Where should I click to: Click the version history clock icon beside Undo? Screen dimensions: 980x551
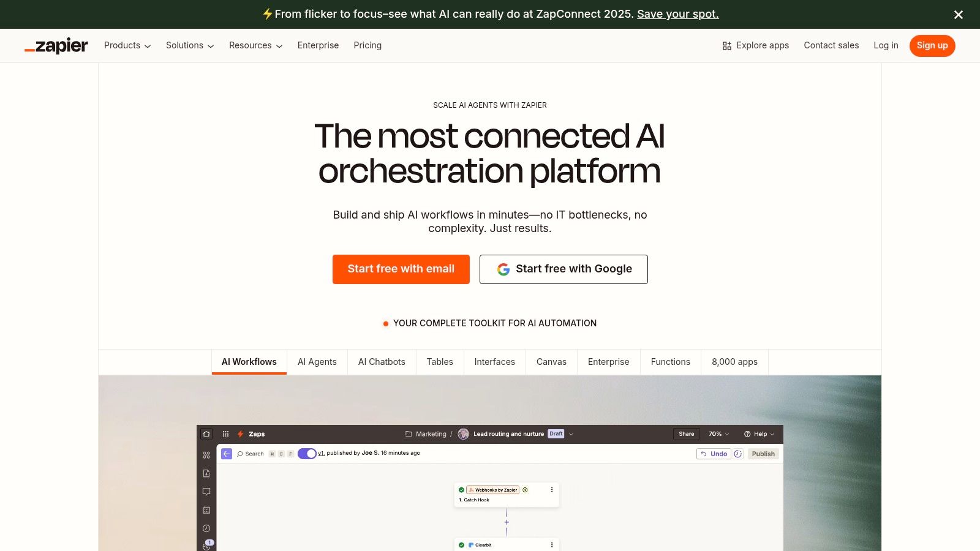point(738,454)
